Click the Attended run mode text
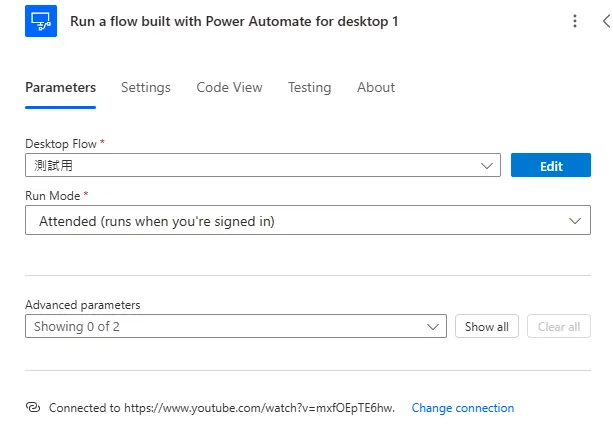This screenshot has height=427, width=613. (x=156, y=221)
